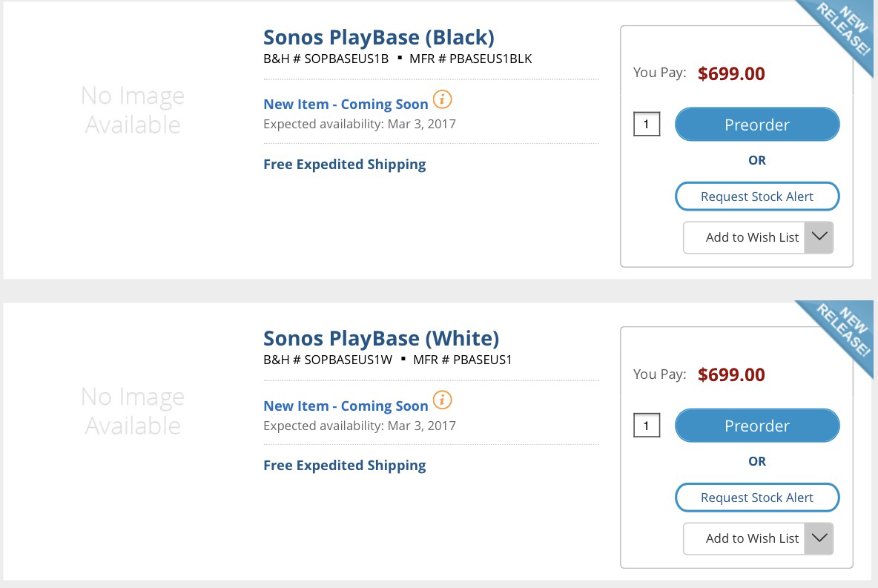Request Stock Alert for Black PlayBase
The image size is (878, 588).
[757, 196]
